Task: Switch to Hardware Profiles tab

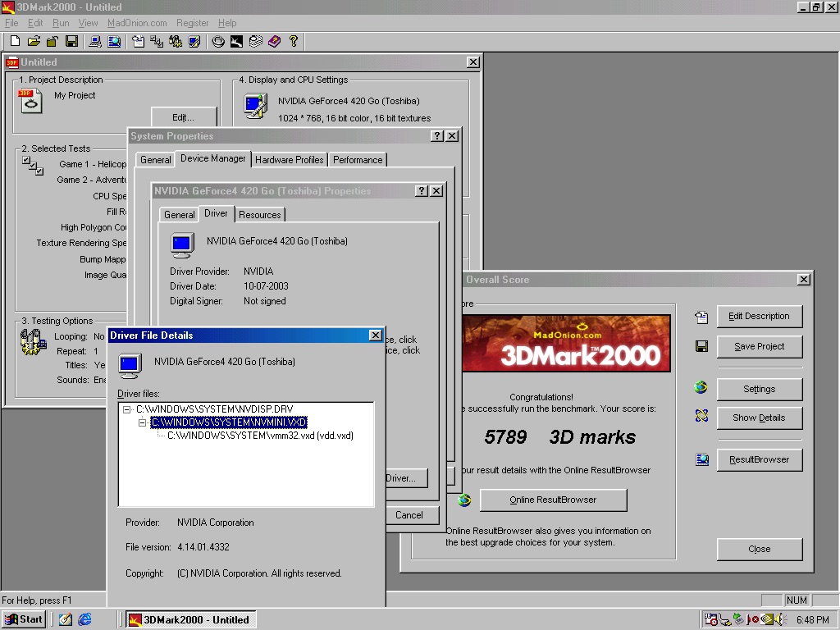Action: (290, 160)
